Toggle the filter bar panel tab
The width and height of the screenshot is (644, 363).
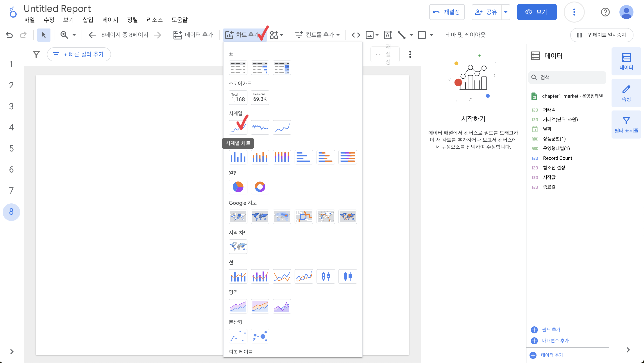click(x=626, y=125)
